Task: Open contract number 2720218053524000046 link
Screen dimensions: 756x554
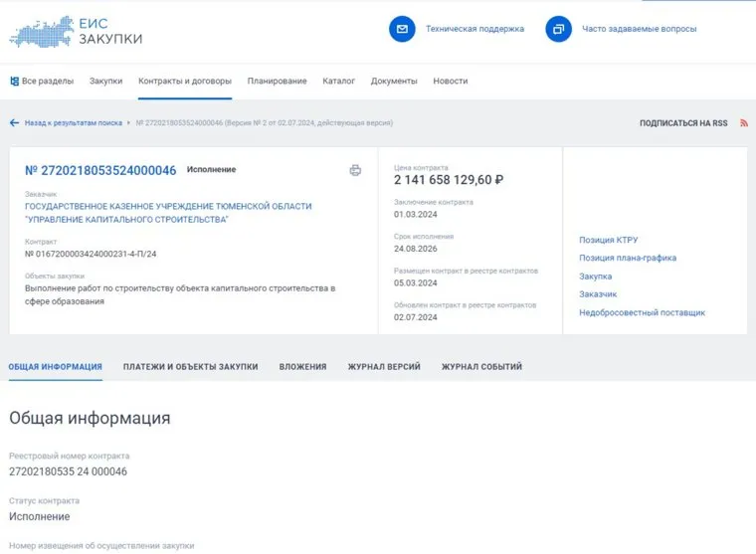Action: point(100,170)
